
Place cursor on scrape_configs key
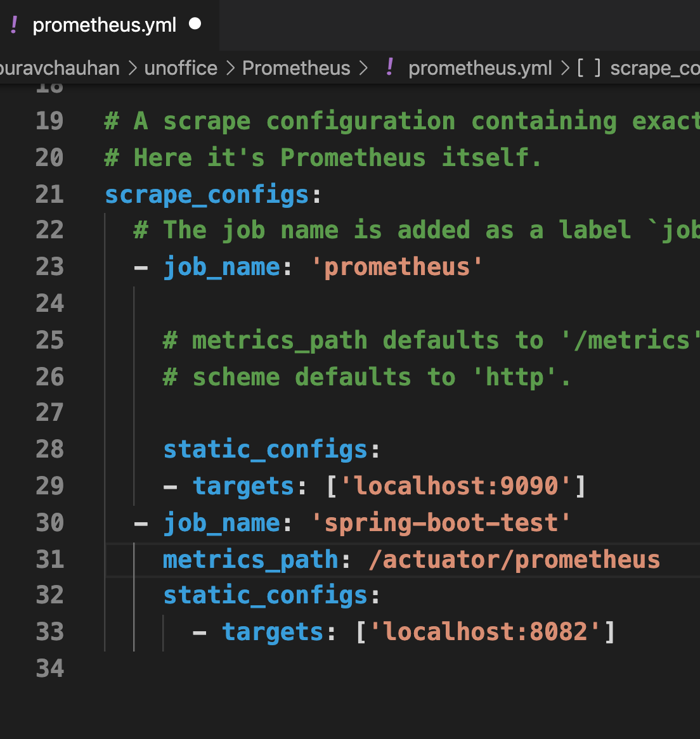207,195
